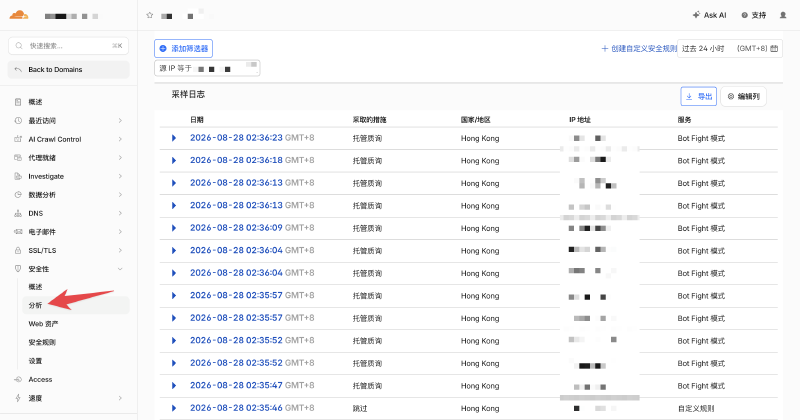Click the IP 地址 column header
The width and height of the screenshot is (800, 420).
[x=580, y=119]
